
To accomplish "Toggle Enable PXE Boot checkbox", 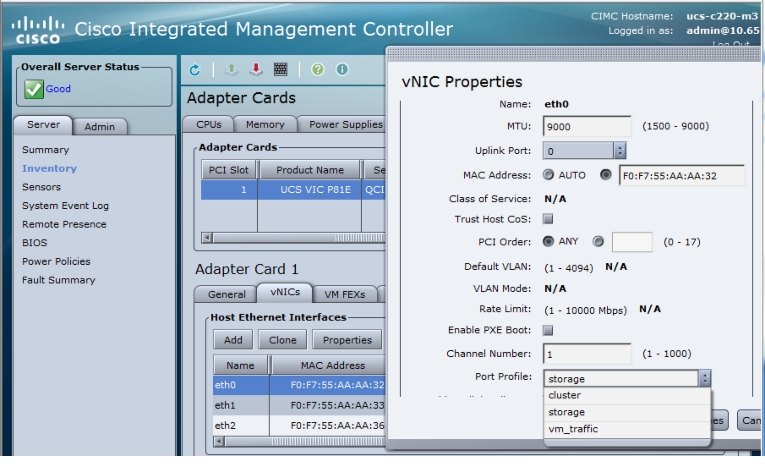I will (548, 330).
